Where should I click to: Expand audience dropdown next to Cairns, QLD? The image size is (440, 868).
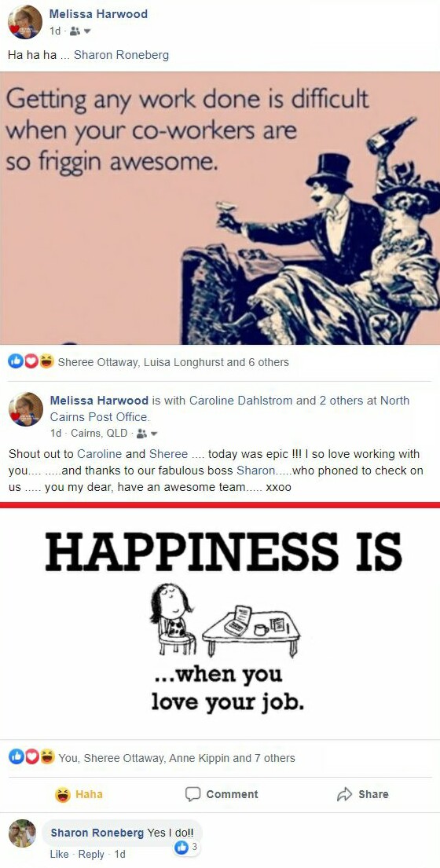click(155, 434)
